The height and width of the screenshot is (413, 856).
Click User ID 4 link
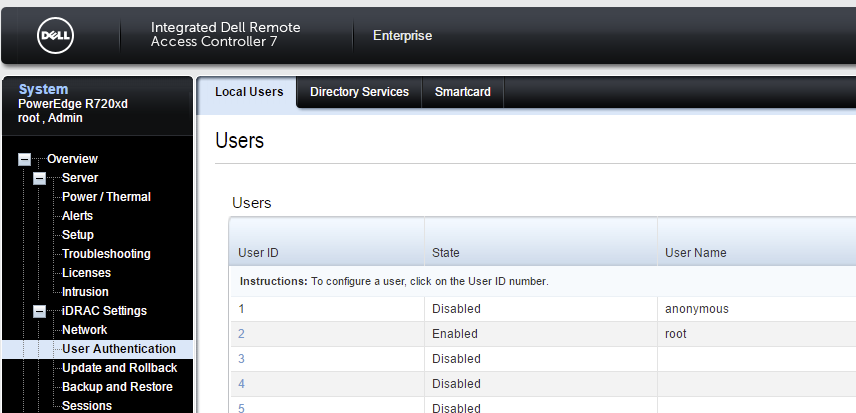[x=241, y=384]
